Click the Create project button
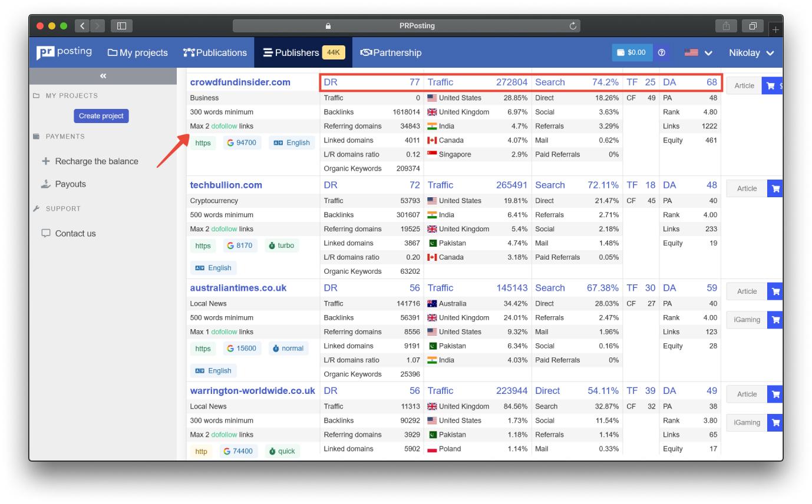 (101, 116)
